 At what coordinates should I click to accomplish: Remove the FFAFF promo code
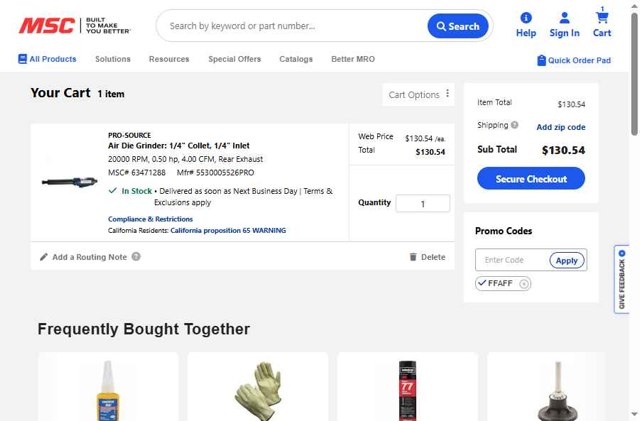click(524, 284)
